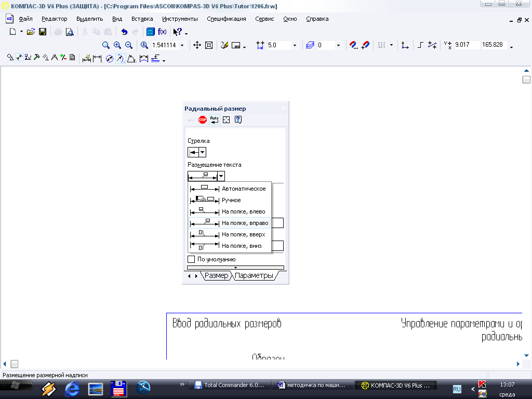Screen dimensions: 532x399
Task: Click the specify anew icon in dialog
Action: click(x=227, y=120)
